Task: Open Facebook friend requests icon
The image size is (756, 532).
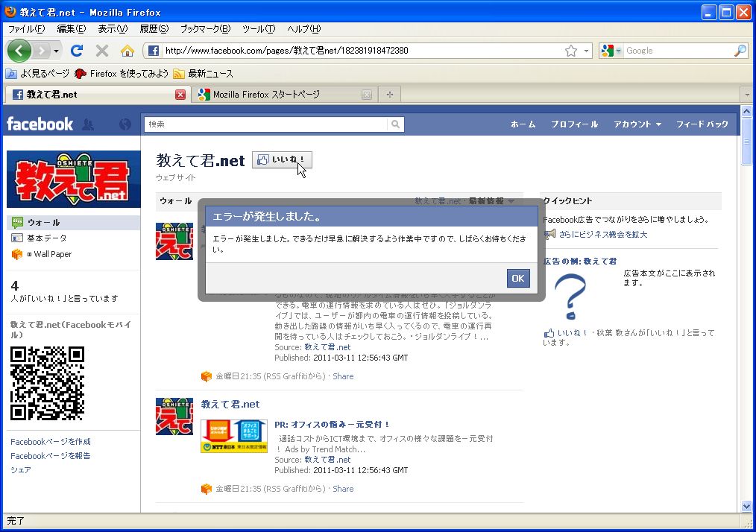Action: [x=88, y=125]
